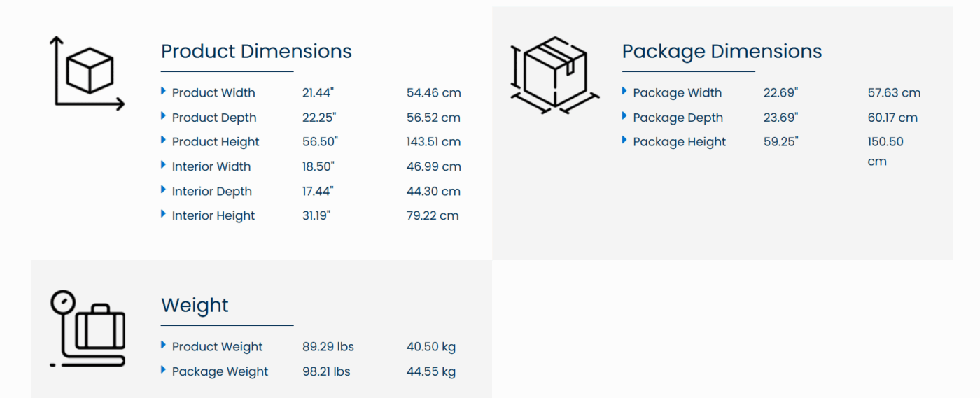
Task: Click the arrow beside Package Width
Action: click(624, 91)
